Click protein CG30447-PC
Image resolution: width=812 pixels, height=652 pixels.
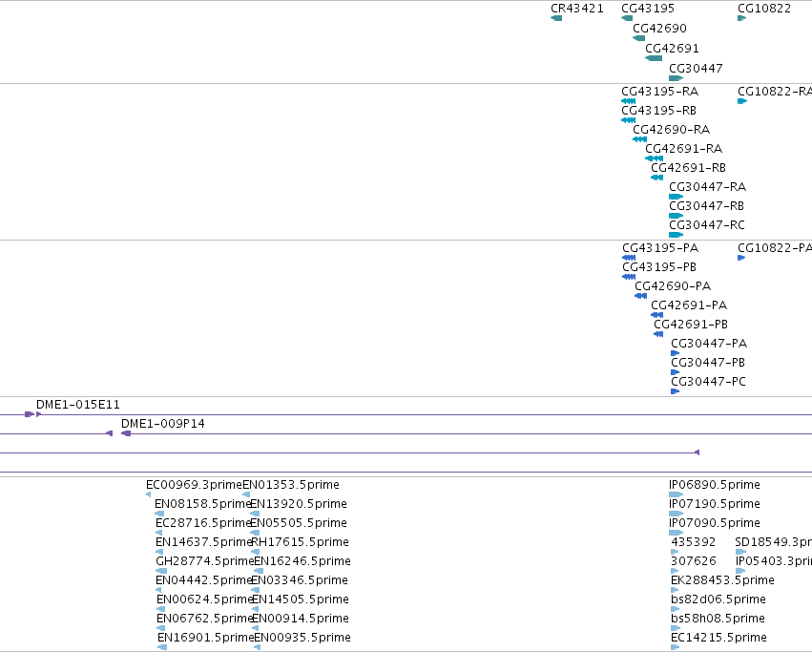click(x=708, y=382)
